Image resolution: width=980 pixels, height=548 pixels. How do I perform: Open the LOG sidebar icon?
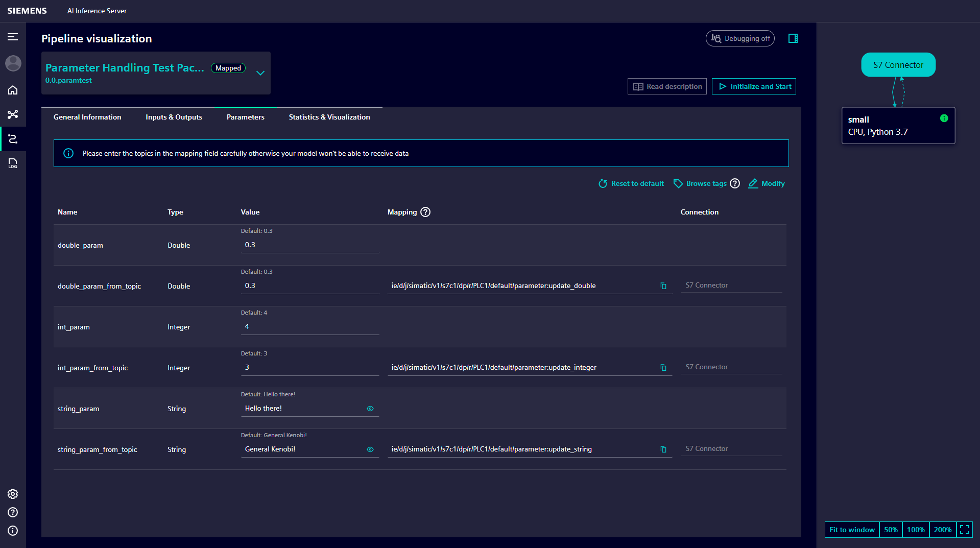(x=13, y=163)
